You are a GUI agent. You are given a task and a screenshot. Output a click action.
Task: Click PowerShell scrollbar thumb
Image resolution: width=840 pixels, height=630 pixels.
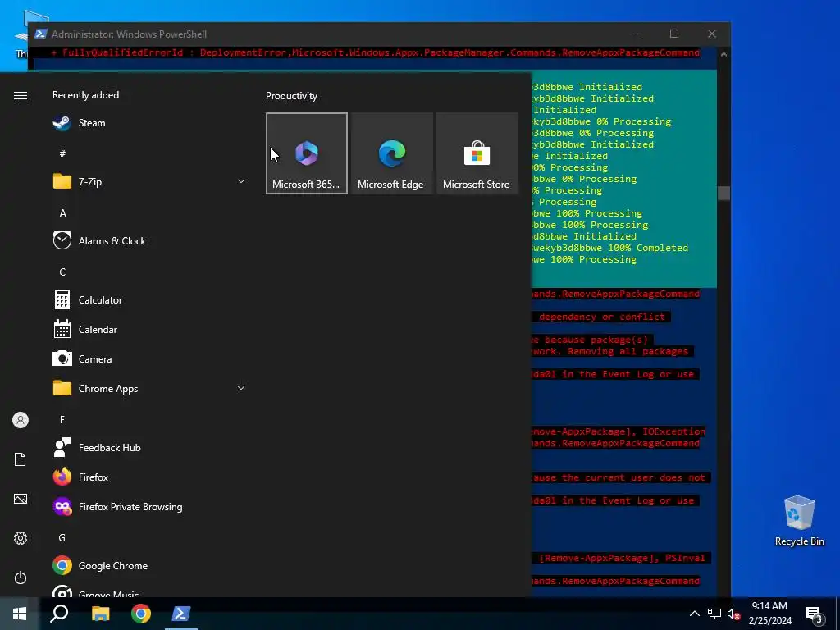point(724,193)
